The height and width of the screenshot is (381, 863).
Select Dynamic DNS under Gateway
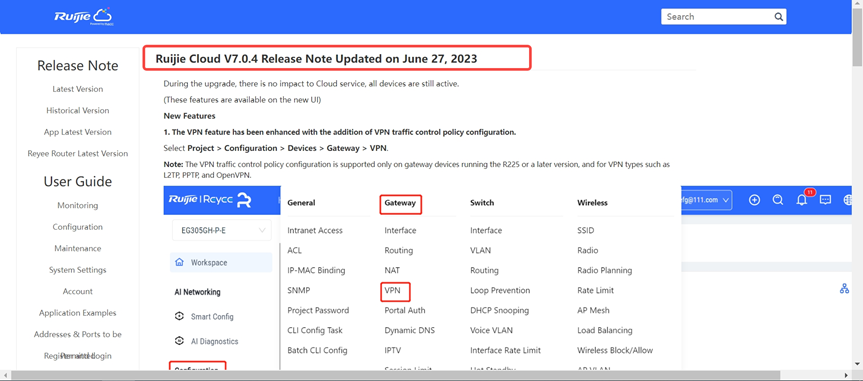point(409,330)
